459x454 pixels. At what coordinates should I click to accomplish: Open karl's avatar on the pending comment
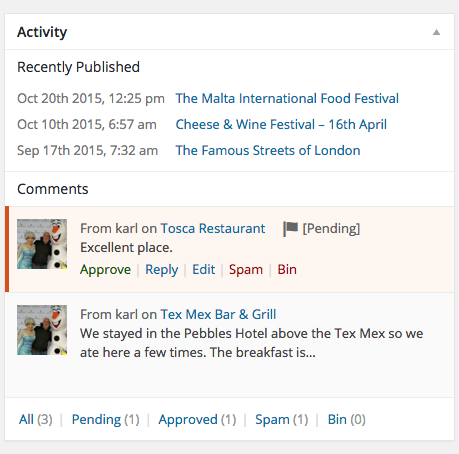click(42, 244)
